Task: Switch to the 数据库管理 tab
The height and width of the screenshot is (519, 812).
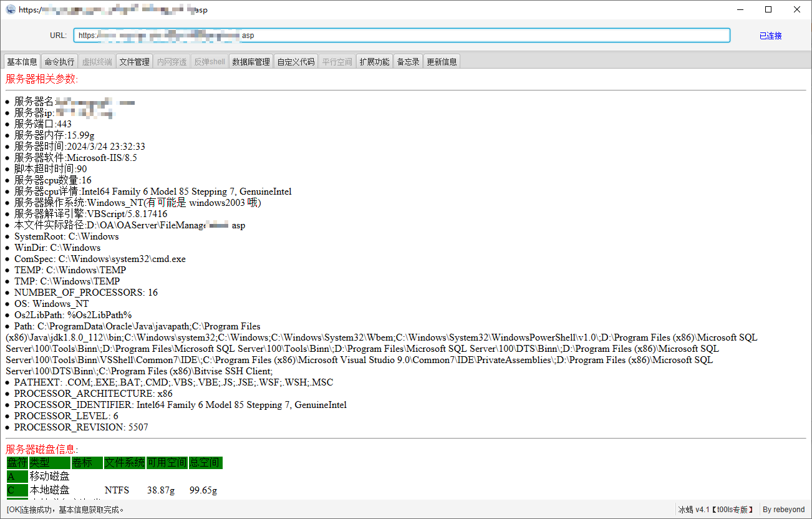Action: [251, 62]
